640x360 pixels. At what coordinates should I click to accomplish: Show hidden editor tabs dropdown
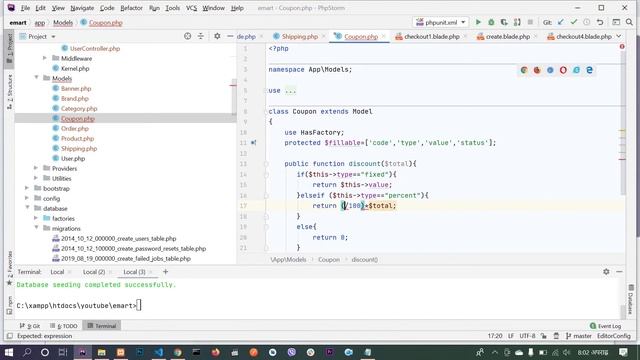click(619, 36)
